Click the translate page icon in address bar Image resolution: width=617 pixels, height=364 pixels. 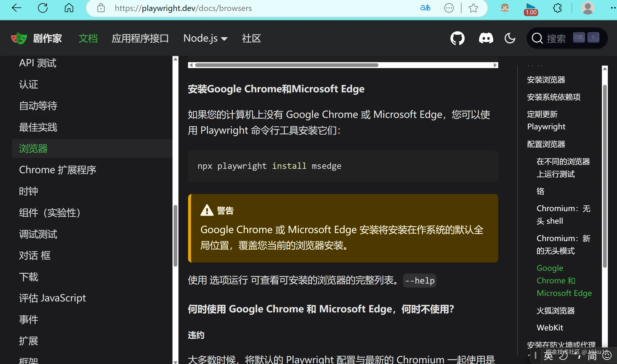click(x=425, y=8)
